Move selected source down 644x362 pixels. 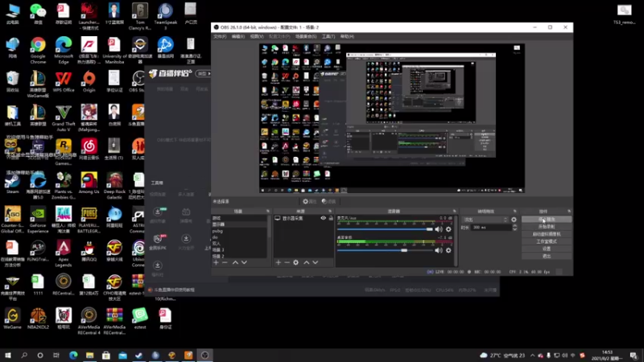point(315,262)
